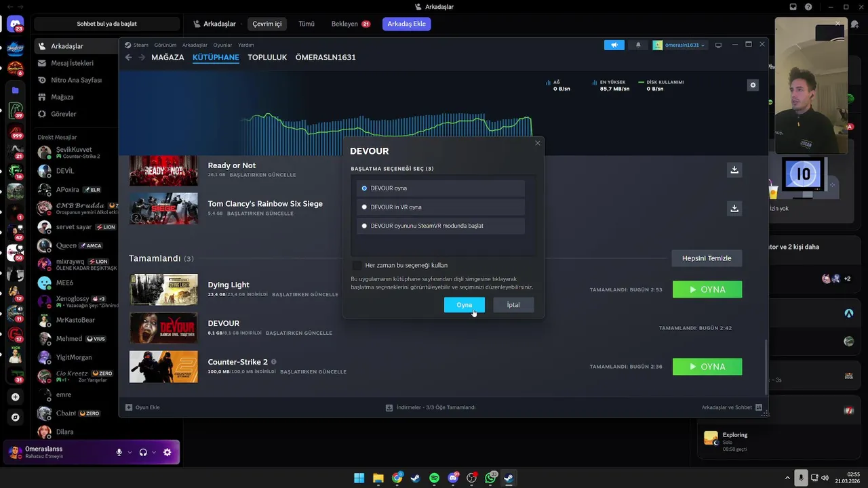This screenshot has height=488, width=868.
Task: Click the Hepsini Temizle button
Action: [x=707, y=258]
